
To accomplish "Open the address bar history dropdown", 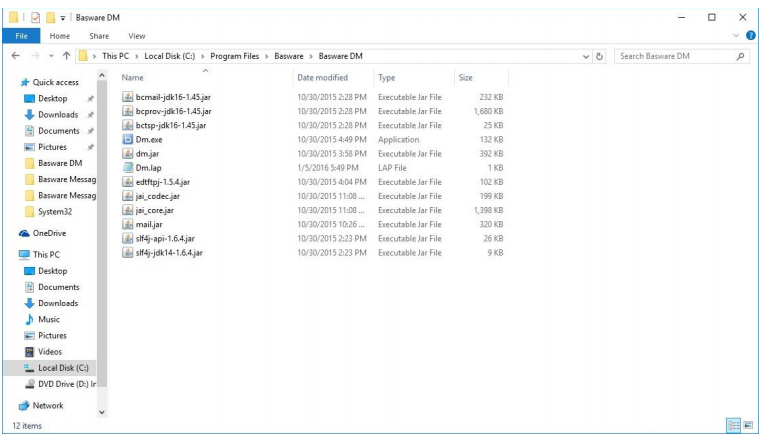I will tap(586, 56).
